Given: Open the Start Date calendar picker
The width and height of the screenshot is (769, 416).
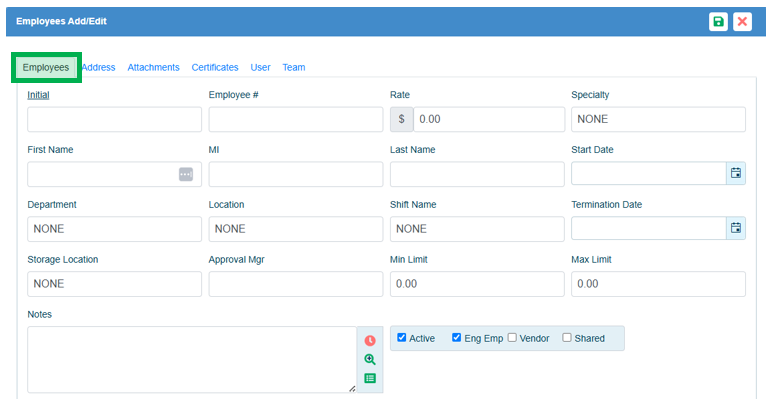Looking at the screenshot, I should tap(736, 174).
